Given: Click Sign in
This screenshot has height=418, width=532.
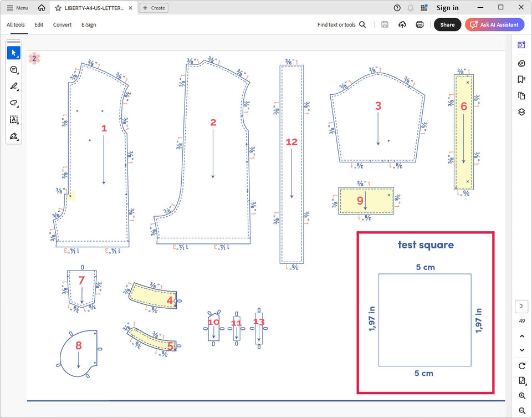Looking at the screenshot, I should (448, 8).
